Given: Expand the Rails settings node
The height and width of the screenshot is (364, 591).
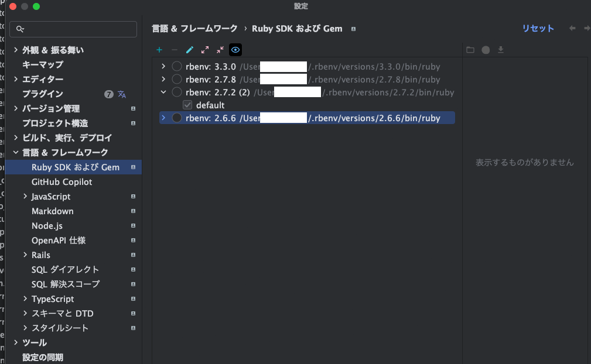Looking at the screenshot, I should (25, 255).
